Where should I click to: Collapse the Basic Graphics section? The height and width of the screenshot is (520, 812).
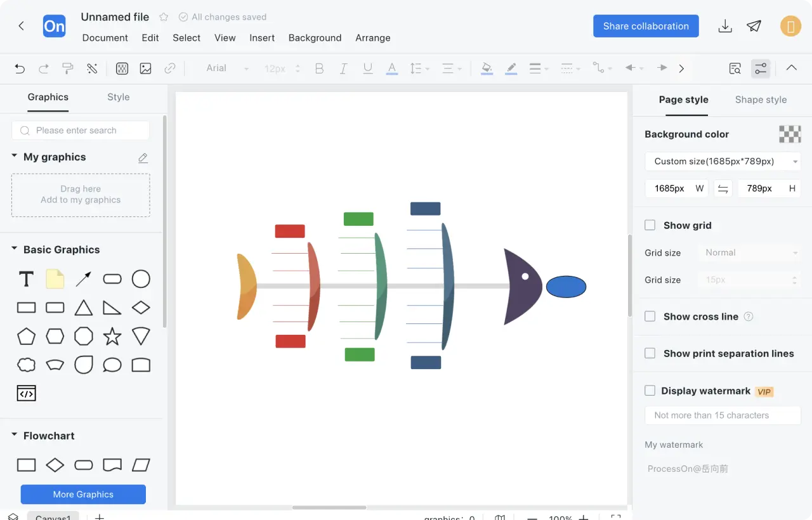point(15,249)
